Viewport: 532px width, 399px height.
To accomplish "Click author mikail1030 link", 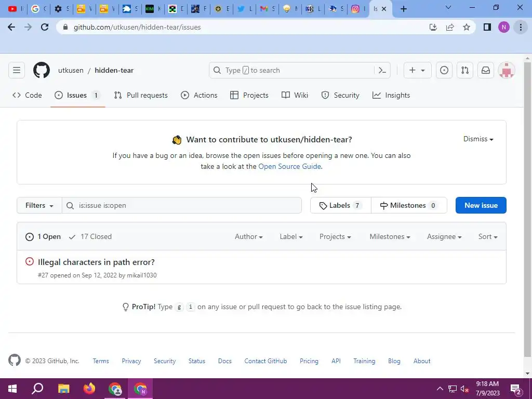I will [141, 275].
